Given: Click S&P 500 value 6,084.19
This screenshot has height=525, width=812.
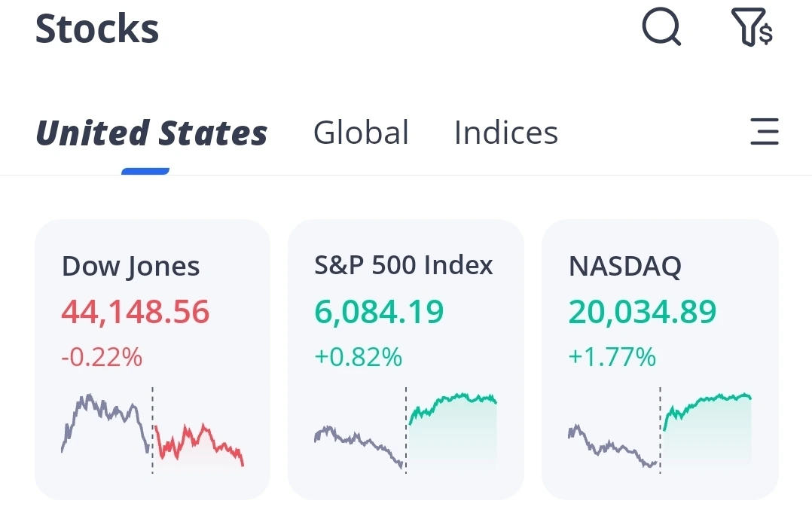Looking at the screenshot, I should coord(379,311).
